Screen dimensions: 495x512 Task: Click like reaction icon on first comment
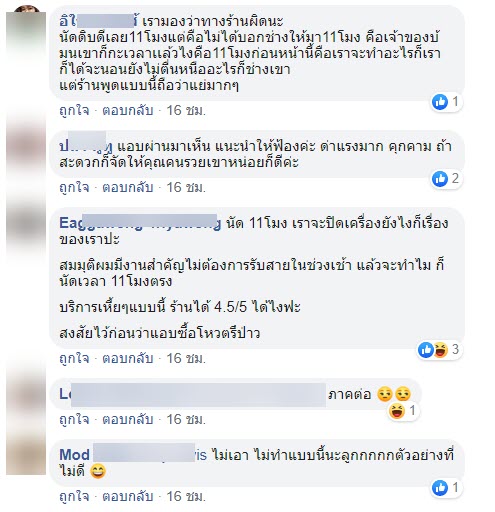point(439,102)
